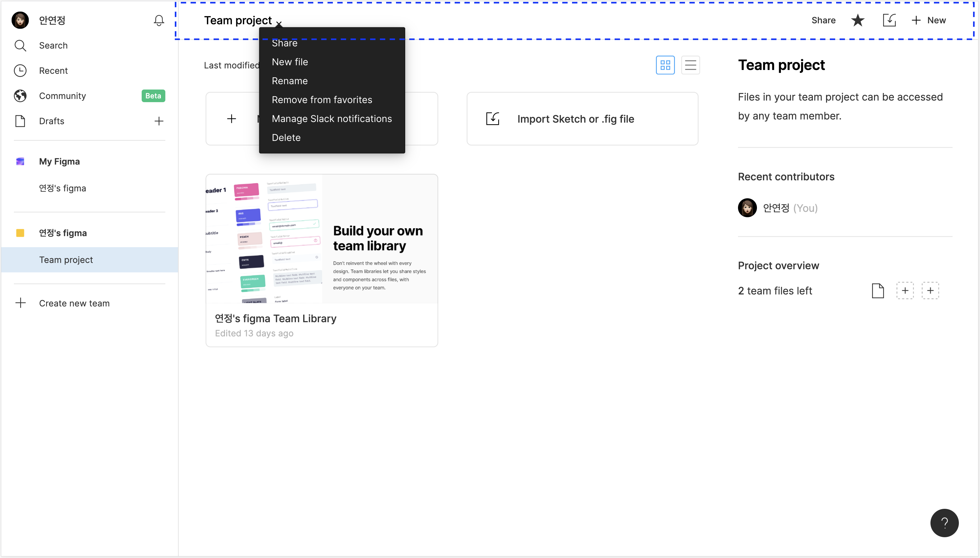Open the help question mark button

944,523
